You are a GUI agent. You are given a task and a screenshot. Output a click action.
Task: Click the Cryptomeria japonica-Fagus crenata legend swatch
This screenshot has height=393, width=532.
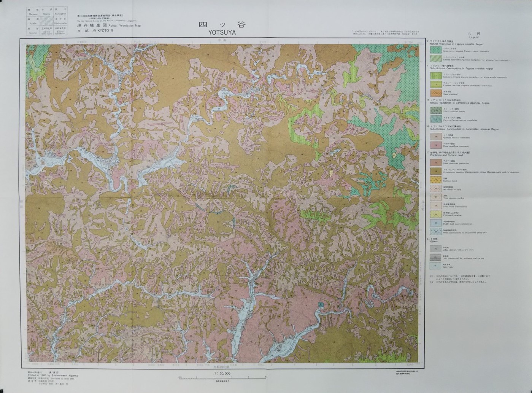coord(436,50)
